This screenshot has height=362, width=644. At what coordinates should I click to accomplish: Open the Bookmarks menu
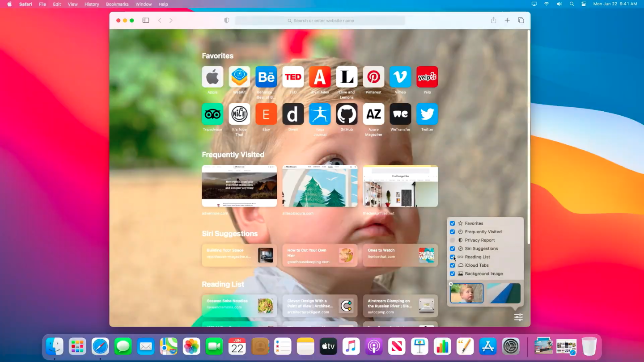click(x=117, y=4)
